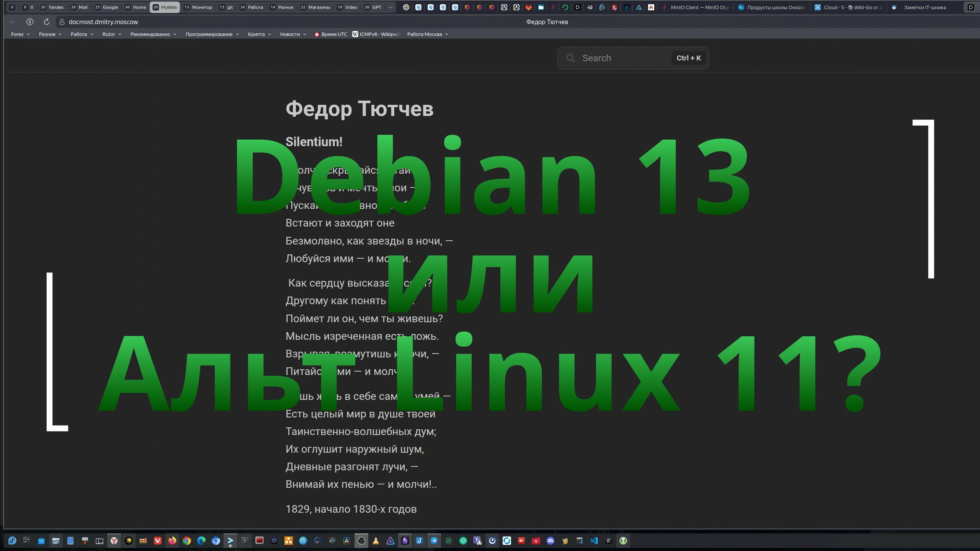Open the Dark Reader extension icon

[x=578, y=7]
